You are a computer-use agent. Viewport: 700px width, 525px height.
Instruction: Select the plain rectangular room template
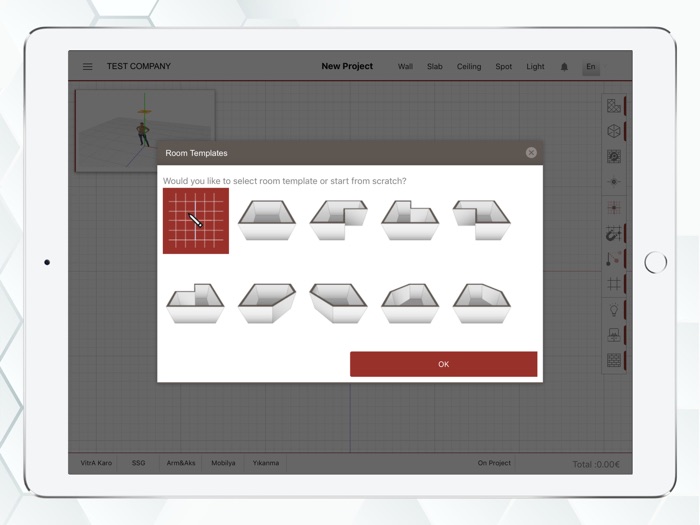[x=267, y=220]
